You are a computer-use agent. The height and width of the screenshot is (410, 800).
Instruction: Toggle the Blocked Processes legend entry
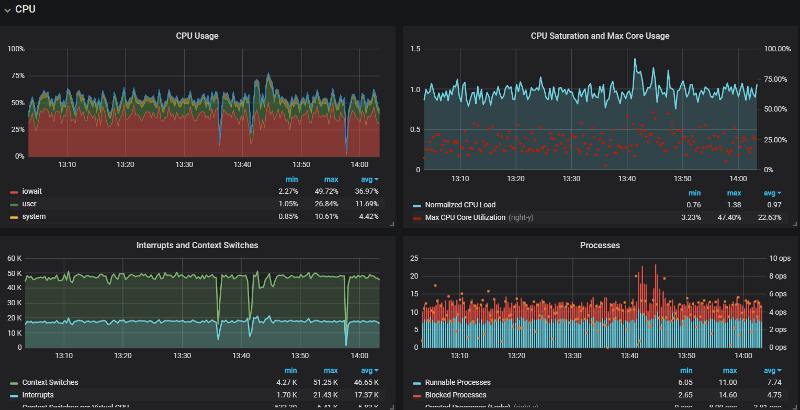click(457, 395)
